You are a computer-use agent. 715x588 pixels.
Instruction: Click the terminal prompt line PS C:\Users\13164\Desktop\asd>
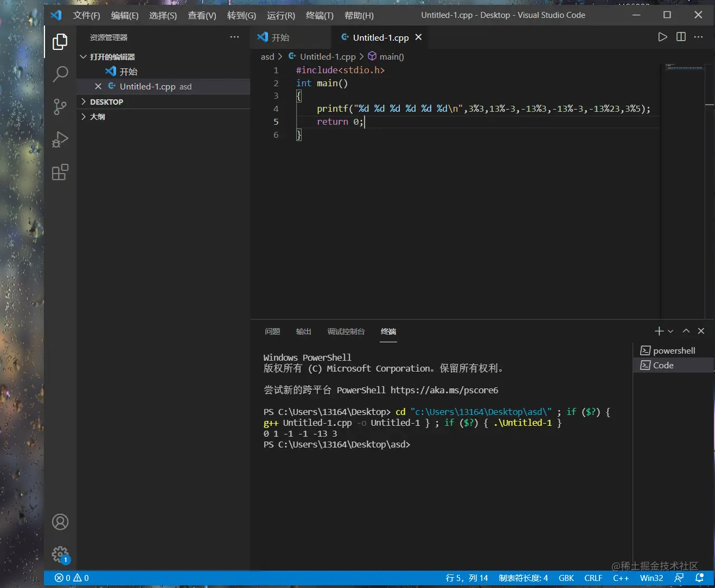[337, 444]
